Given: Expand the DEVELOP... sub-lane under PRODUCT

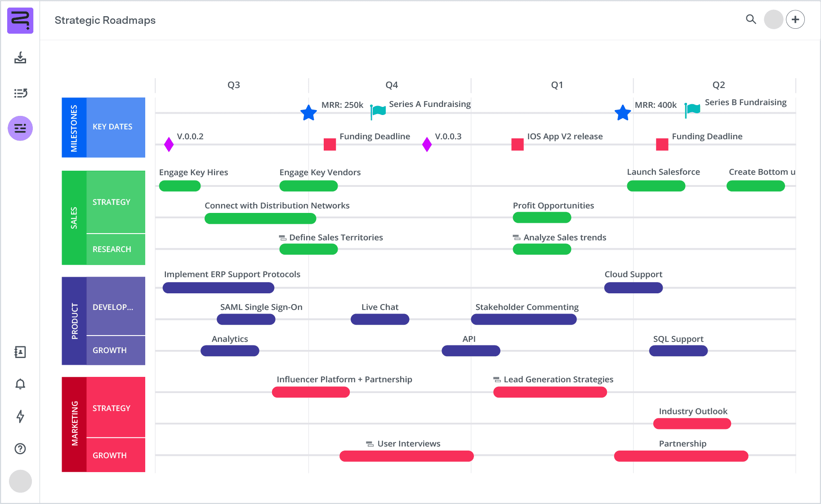Looking at the screenshot, I should point(113,307).
